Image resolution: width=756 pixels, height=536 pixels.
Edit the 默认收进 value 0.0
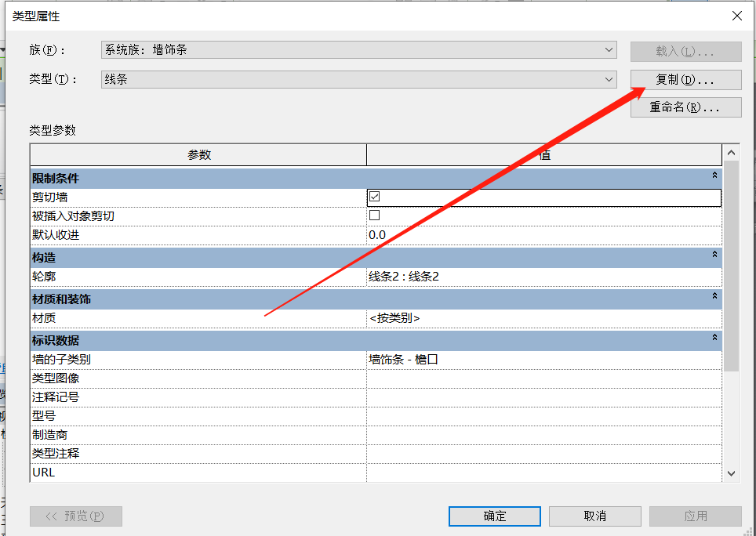[543, 235]
